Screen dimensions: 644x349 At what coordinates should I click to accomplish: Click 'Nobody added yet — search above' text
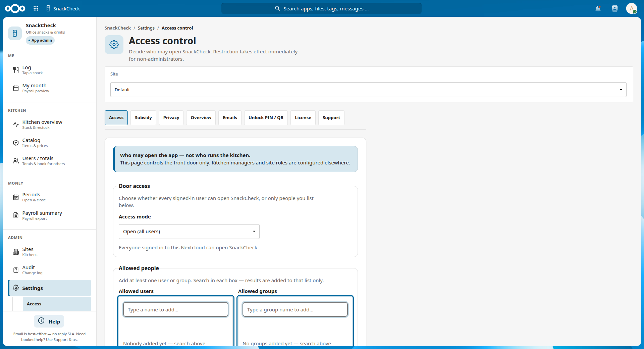point(164,343)
